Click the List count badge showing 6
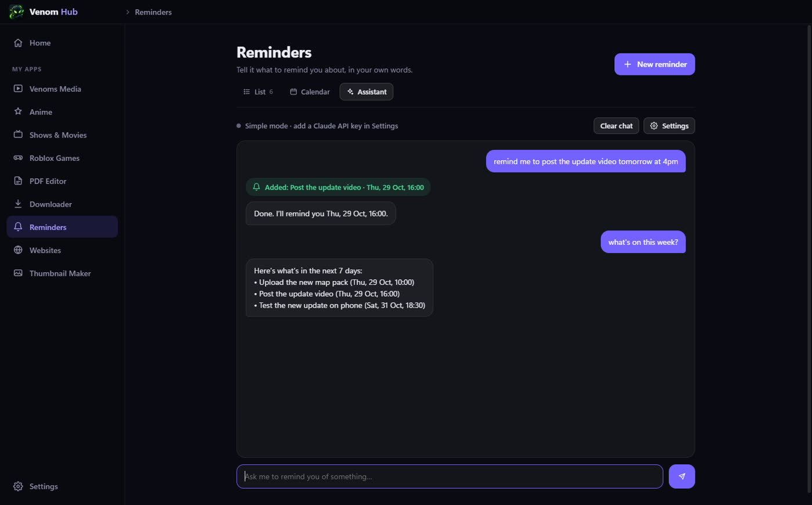Screen dimensions: 812x505 click(271, 92)
